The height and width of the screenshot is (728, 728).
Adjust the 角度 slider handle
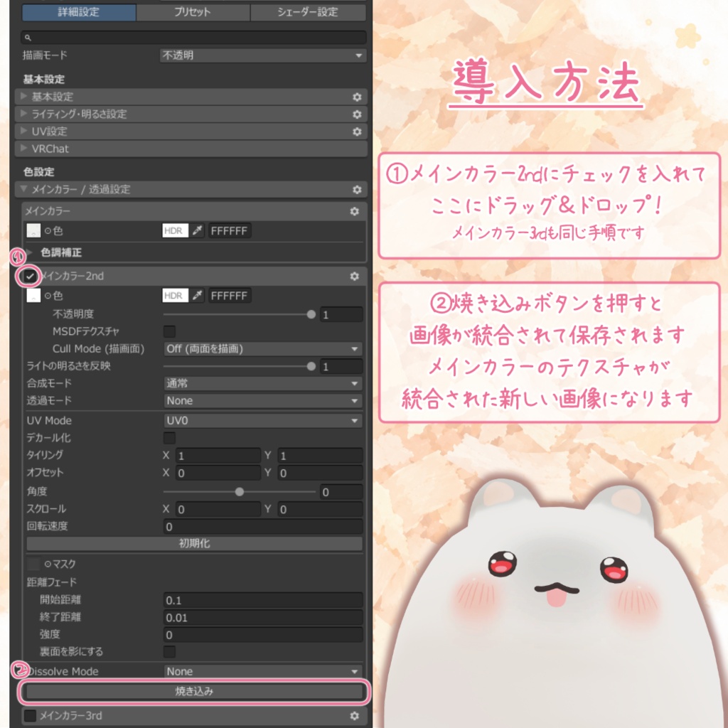[x=240, y=492]
